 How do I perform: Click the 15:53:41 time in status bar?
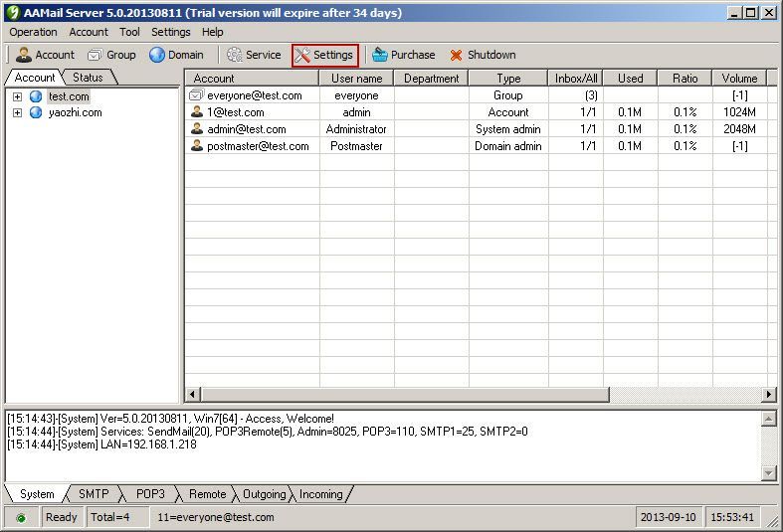pyautogui.click(x=732, y=517)
